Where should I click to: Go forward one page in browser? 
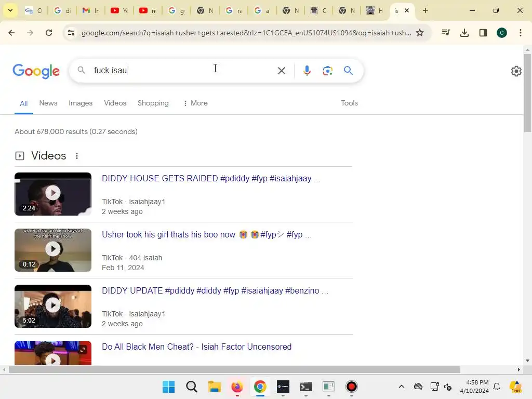point(30,33)
